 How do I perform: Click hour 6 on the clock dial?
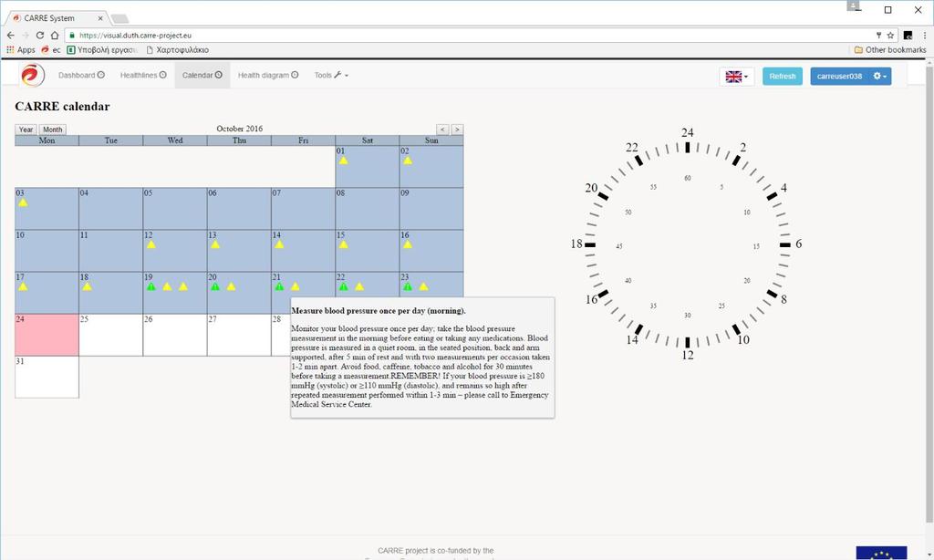[799, 244]
